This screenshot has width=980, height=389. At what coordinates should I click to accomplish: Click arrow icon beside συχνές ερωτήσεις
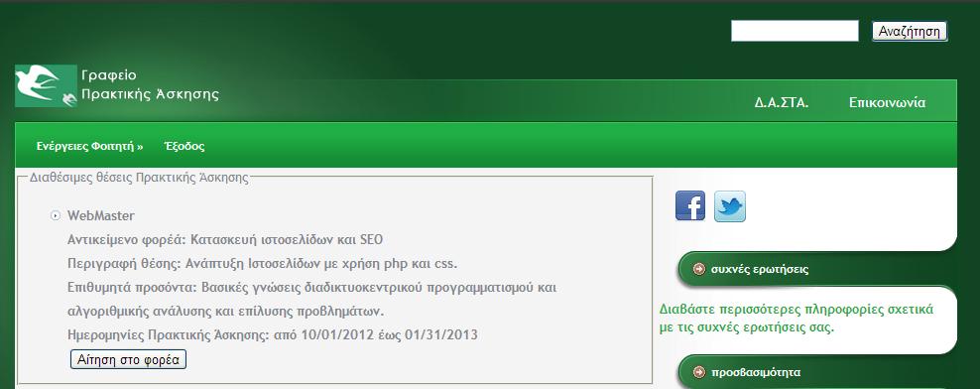(699, 270)
